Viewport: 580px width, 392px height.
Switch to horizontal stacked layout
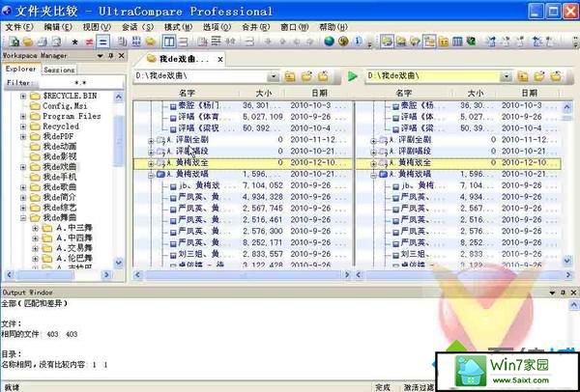pyautogui.click(x=184, y=42)
